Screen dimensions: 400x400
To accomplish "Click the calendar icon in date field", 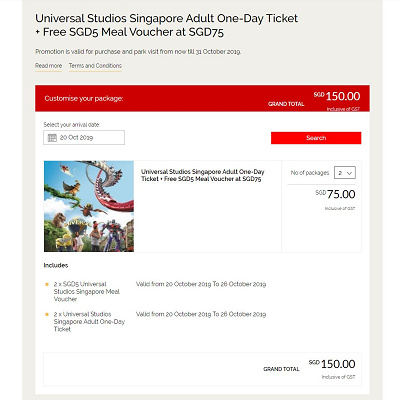I will (52, 138).
